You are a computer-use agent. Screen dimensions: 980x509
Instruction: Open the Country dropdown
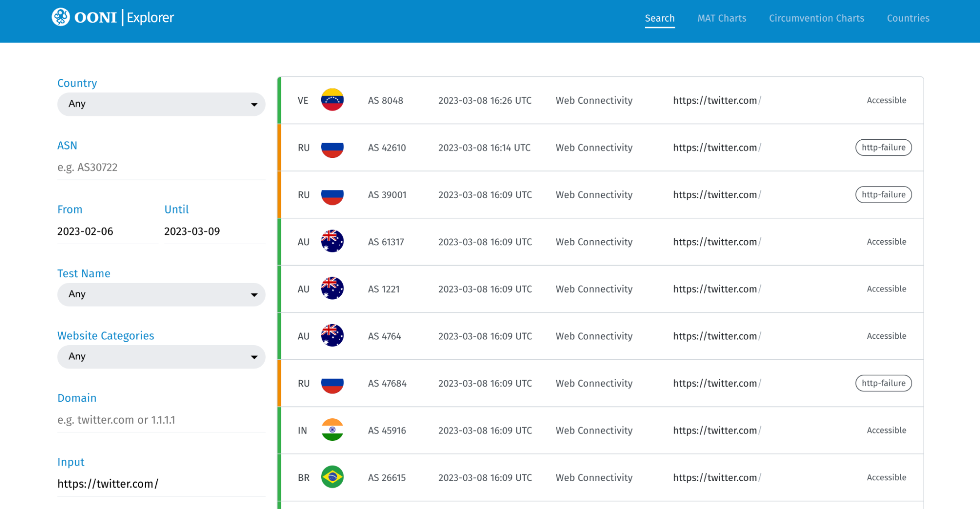(x=161, y=104)
